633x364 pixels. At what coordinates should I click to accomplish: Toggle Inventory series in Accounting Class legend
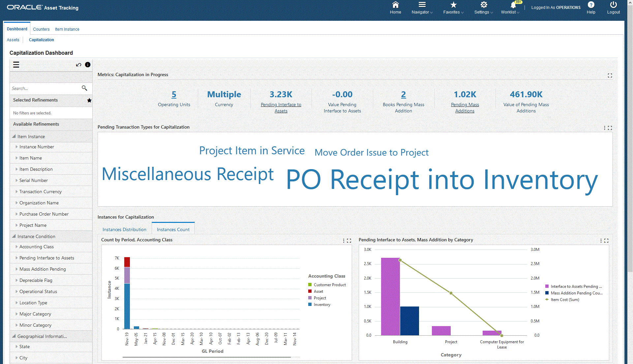click(322, 305)
